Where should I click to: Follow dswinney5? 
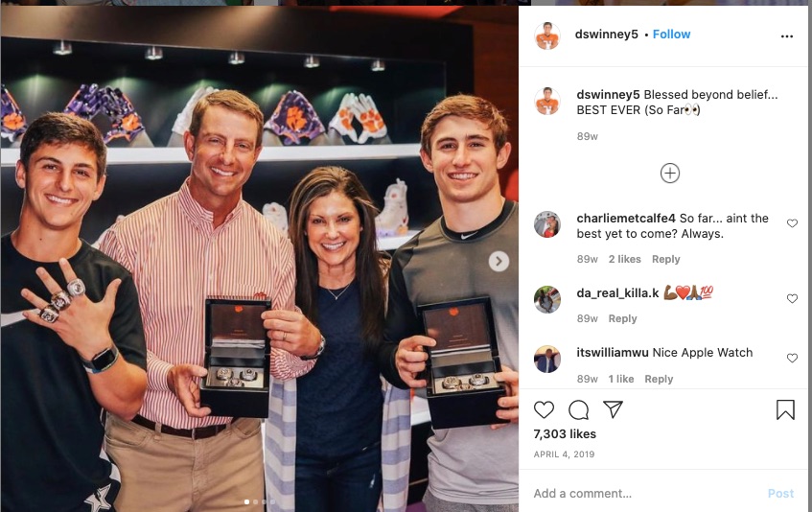coord(671,35)
